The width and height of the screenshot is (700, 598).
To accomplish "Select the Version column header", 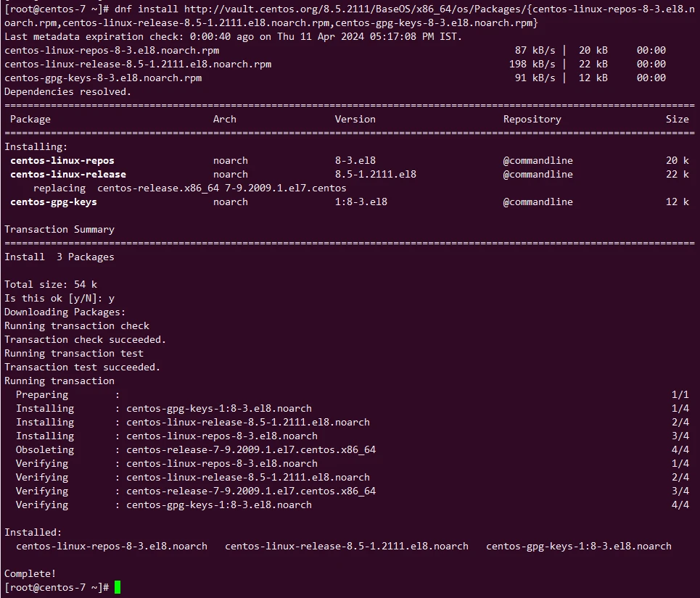I will pos(355,119).
